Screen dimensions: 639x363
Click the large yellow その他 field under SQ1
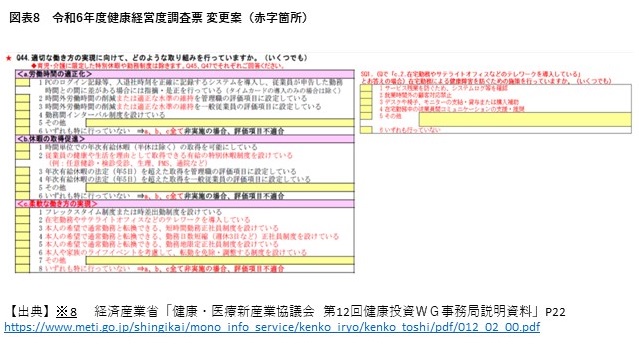tap(525, 119)
